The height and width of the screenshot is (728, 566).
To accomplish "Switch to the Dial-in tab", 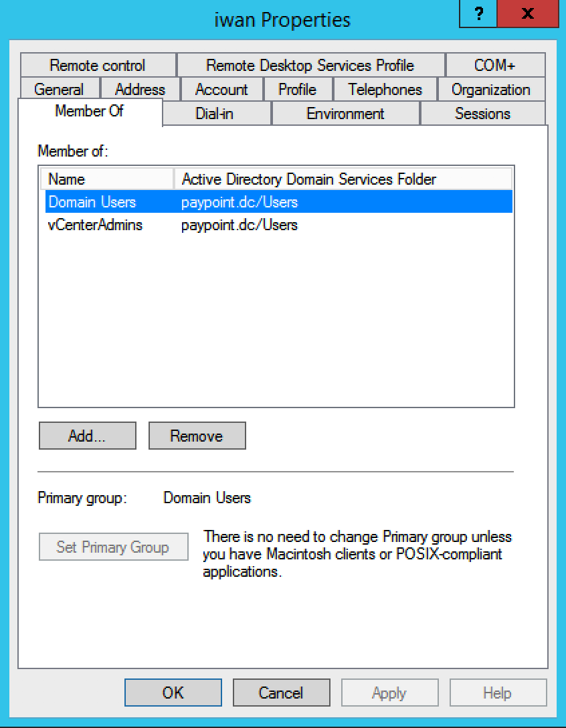I will [215, 114].
